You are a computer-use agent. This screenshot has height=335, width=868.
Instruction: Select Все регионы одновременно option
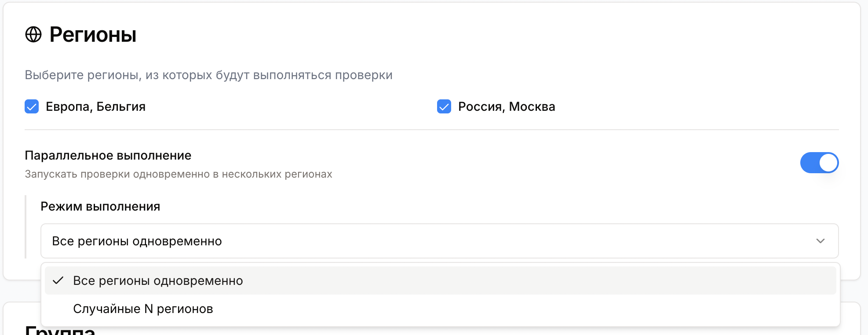(x=158, y=280)
